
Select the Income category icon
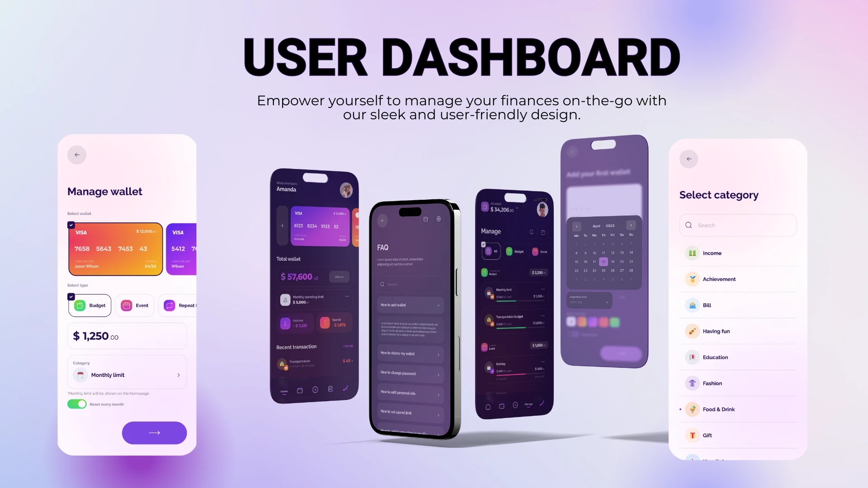[693, 253]
